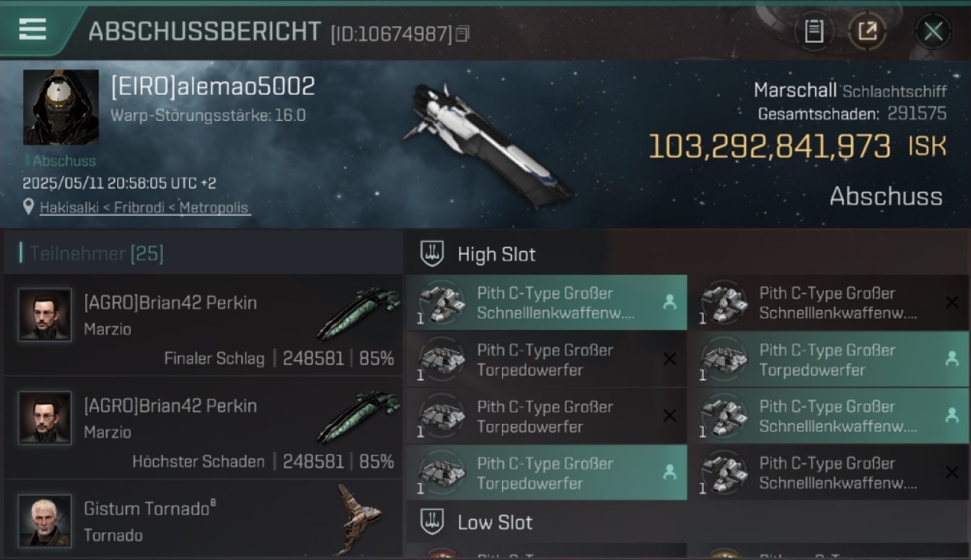Open the Höchster Schaden Brian42 Perkin entry
The width and height of the screenshot is (971, 560).
pyautogui.click(x=203, y=428)
